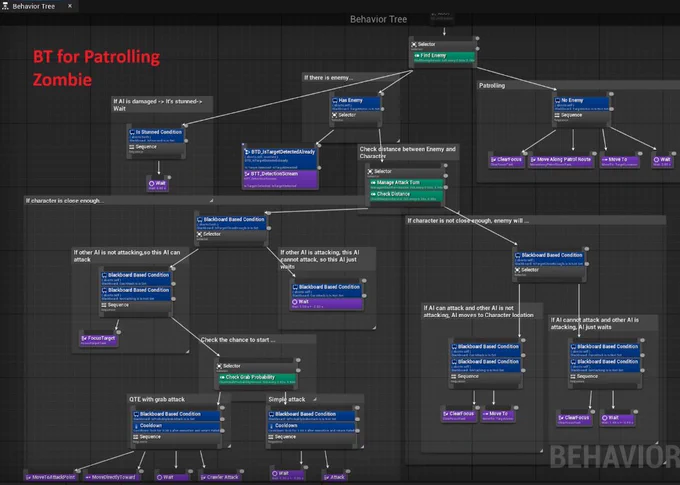Click the Has Enemy decorator
Image resolution: width=680 pixels, height=485 pixels.
(x=356, y=103)
